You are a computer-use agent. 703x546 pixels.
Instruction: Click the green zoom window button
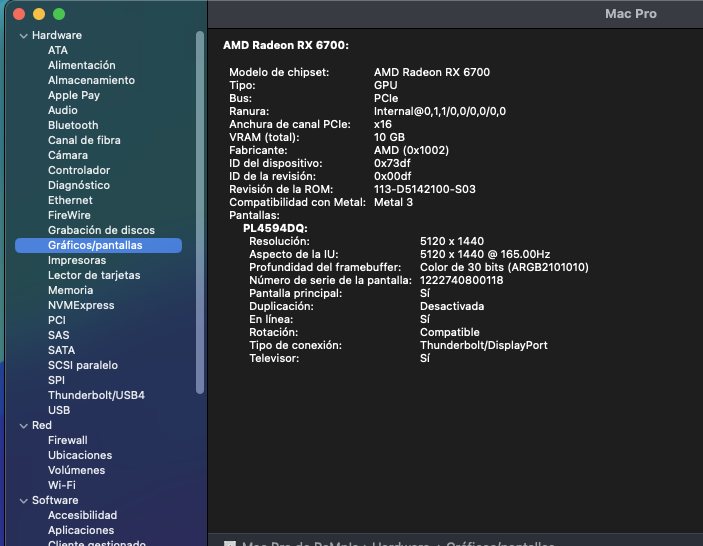[59, 14]
